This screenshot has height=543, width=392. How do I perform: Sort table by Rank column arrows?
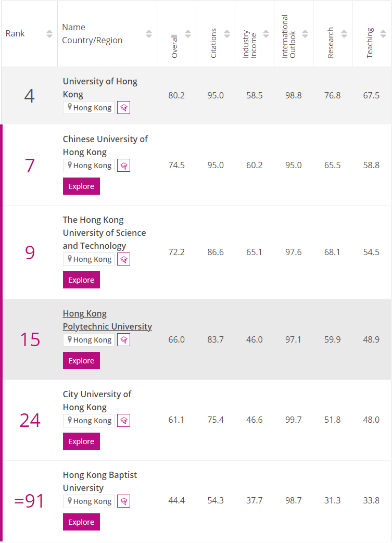coord(49,34)
